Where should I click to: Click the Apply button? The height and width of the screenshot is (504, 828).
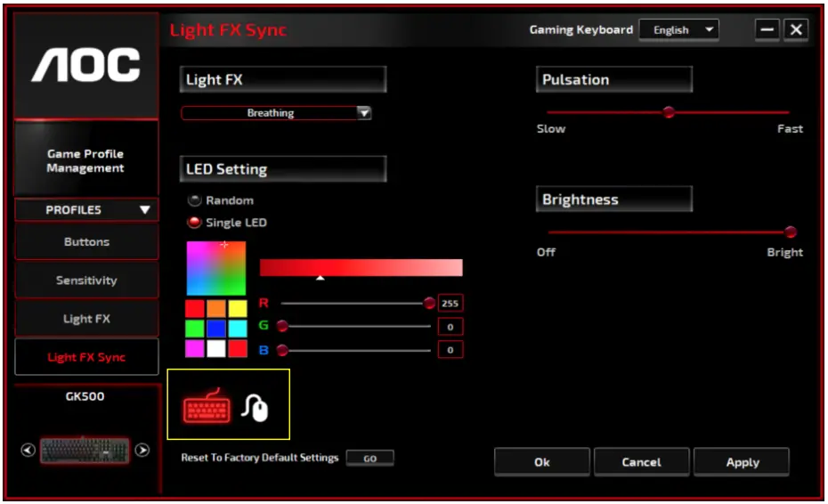(x=742, y=462)
